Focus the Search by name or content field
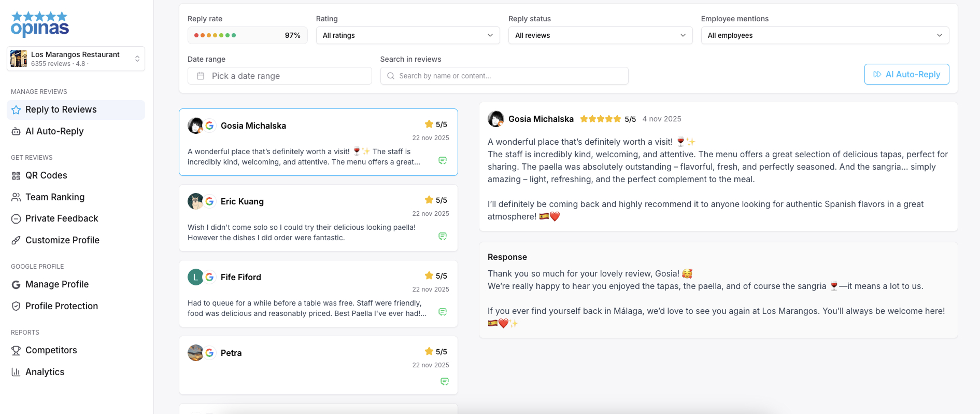This screenshot has height=414, width=980. [504, 76]
